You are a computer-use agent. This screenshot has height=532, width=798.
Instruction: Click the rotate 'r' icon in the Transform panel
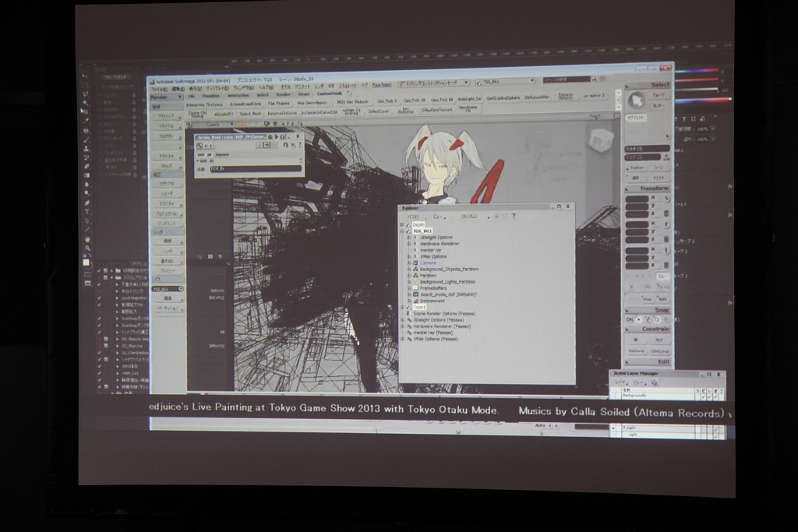pos(667,225)
